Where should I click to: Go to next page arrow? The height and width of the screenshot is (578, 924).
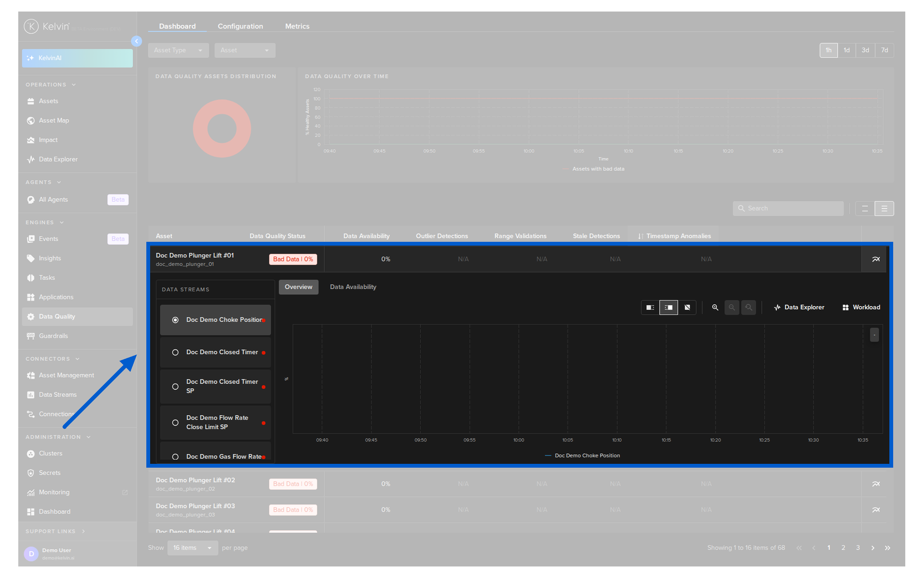(873, 548)
